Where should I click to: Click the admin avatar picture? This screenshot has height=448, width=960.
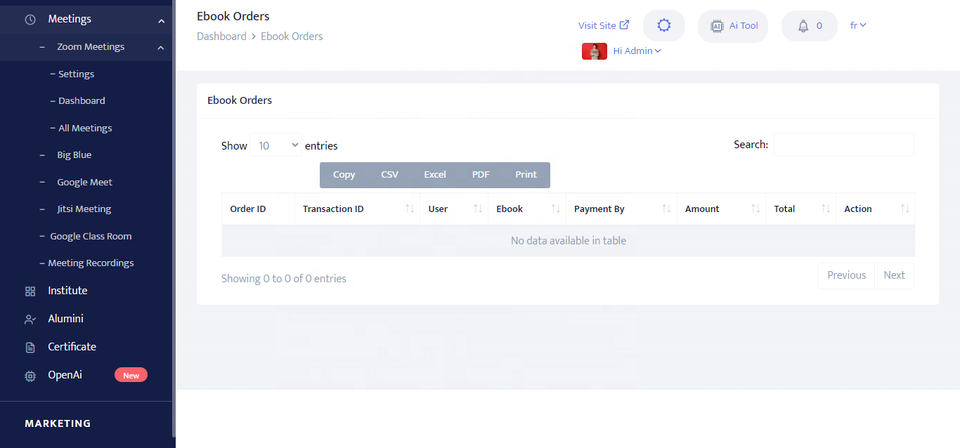[594, 51]
